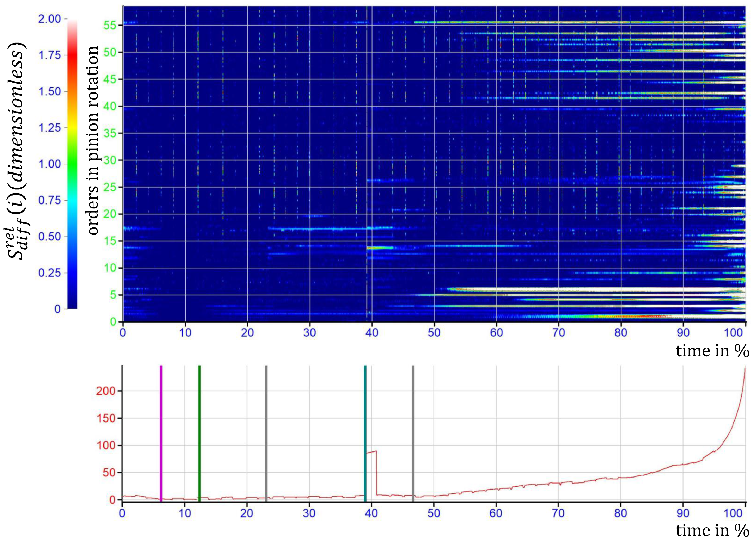
Task: Click the green y-axis tick label 55
Action: pyautogui.click(x=110, y=25)
